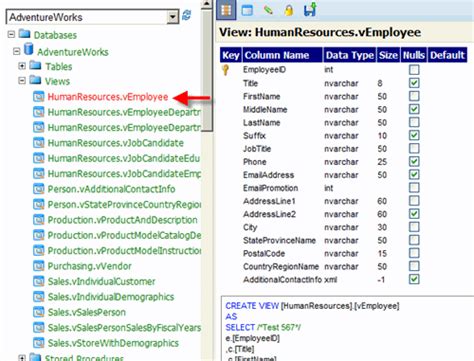This screenshot has width=474, height=361.
Task: Click the Column Name header
Action: tap(282, 55)
